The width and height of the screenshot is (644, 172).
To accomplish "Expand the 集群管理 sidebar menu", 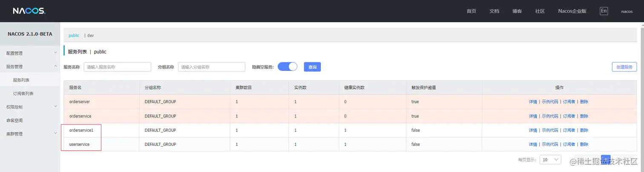I will [x=30, y=134].
